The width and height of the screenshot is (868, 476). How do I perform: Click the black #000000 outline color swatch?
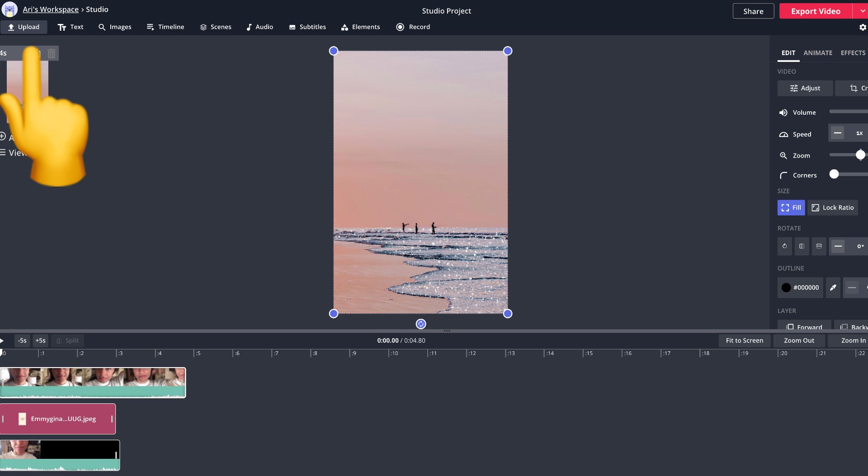[786, 288]
